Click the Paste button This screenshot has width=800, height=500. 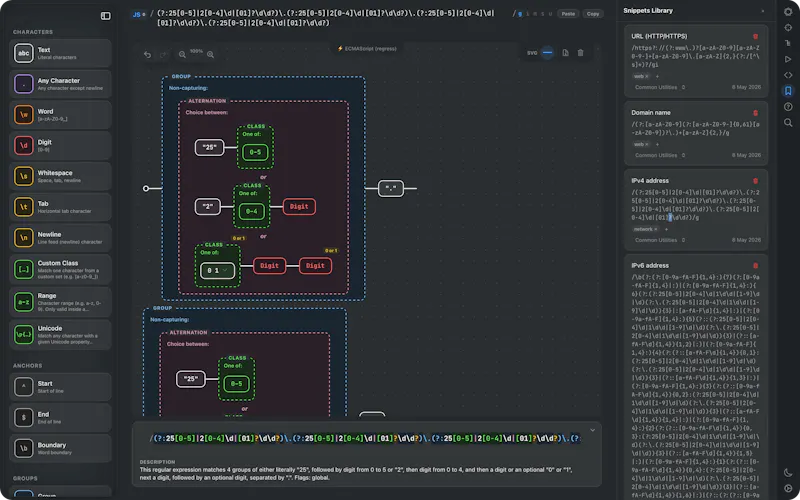coord(568,14)
